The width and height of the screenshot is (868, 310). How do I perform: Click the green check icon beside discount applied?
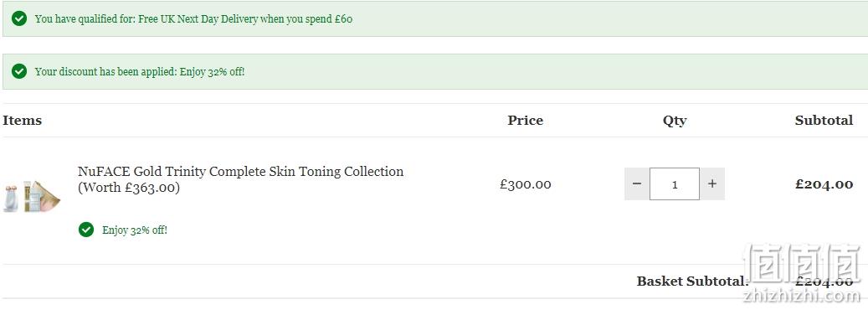(x=19, y=71)
